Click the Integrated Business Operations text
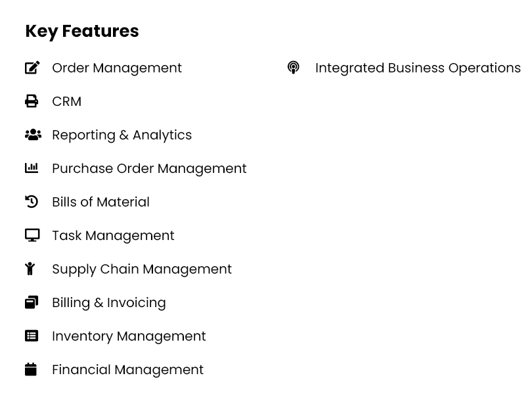The height and width of the screenshot is (407, 532). click(418, 68)
